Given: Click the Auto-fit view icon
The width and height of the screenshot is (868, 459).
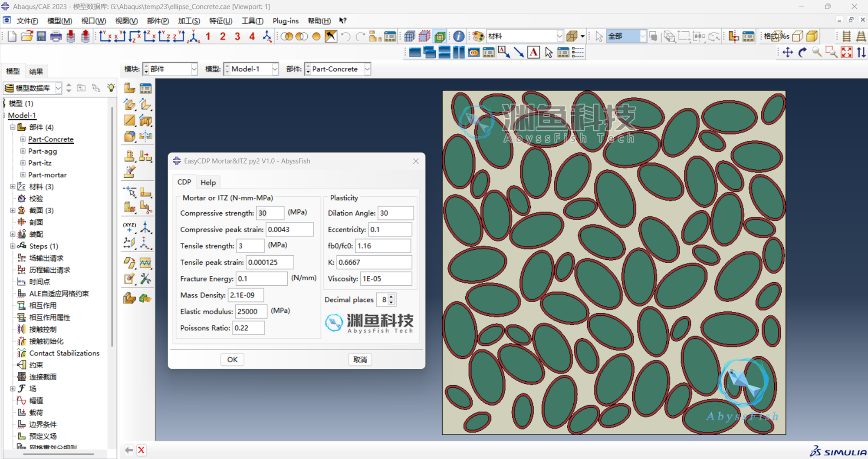Looking at the screenshot, I should 847,53.
